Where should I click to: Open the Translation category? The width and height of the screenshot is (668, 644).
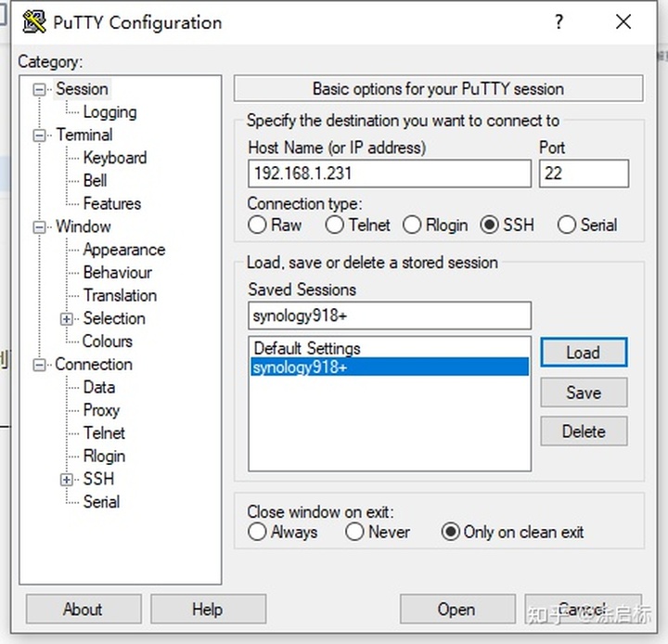coord(120,296)
